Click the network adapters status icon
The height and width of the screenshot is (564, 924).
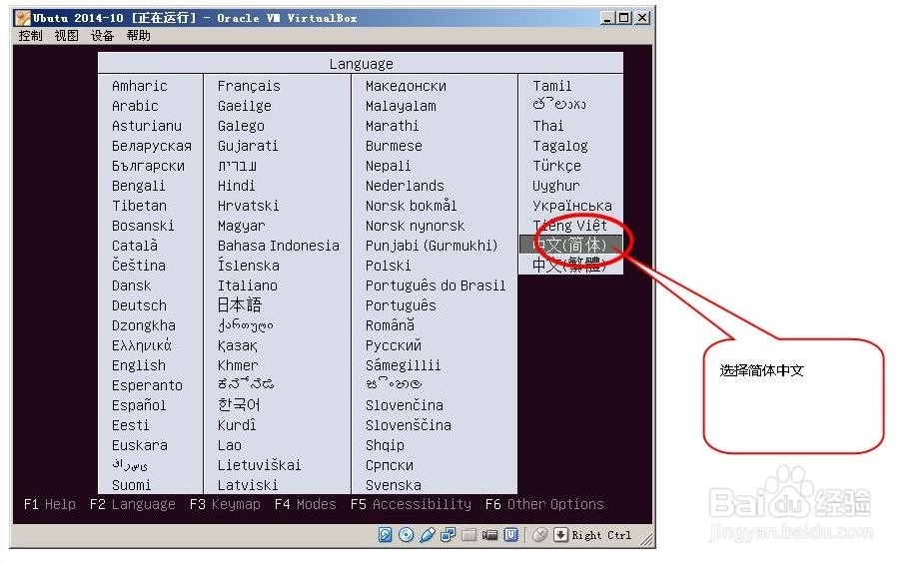coord(448,535)
